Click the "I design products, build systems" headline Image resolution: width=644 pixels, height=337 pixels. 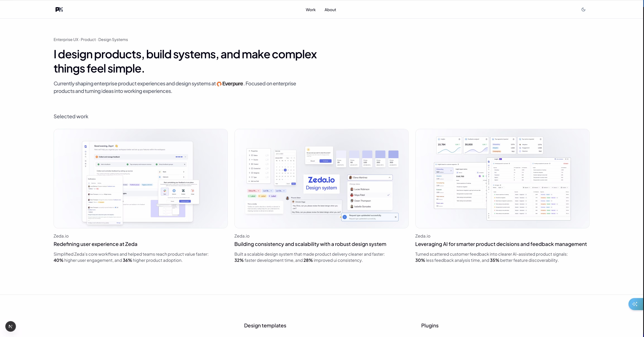[185, 61]
